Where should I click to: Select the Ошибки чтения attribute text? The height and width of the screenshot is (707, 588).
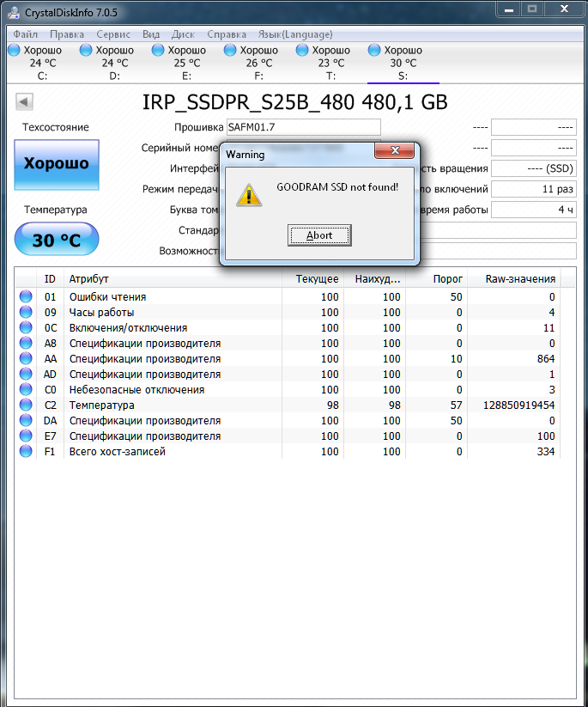(x=107, y=296)
